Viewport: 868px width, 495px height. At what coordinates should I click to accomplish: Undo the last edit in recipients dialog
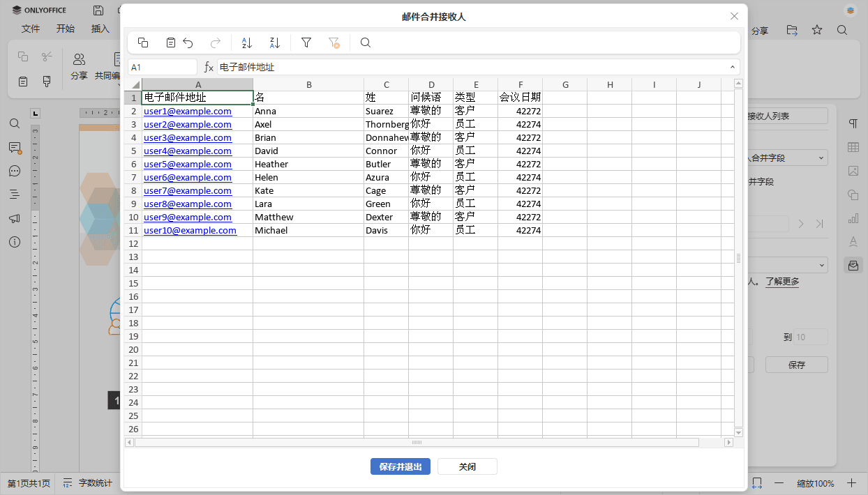tap(188, 43)
